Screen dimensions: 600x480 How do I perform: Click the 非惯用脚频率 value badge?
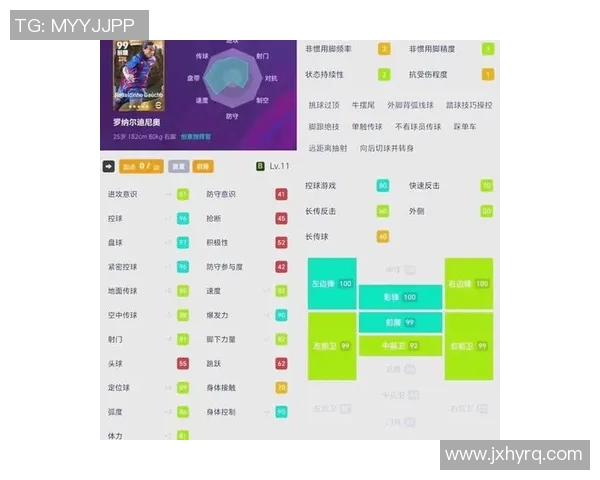(x=384, y=49)
